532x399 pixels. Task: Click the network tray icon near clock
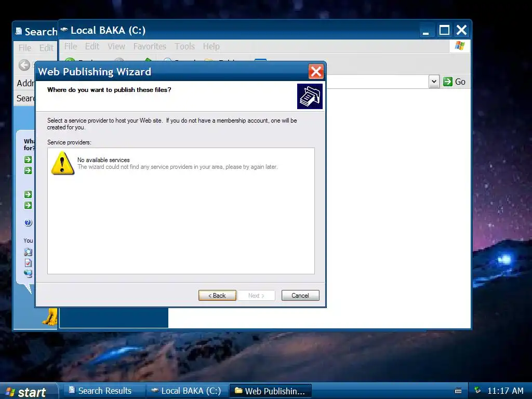478,390
